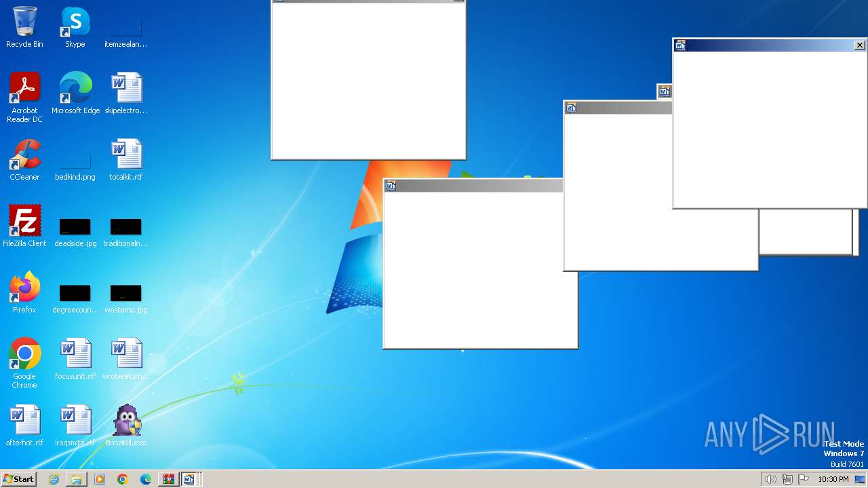Open Google Chrome from the taskbar
868x488 pixels.
(123, 479)
